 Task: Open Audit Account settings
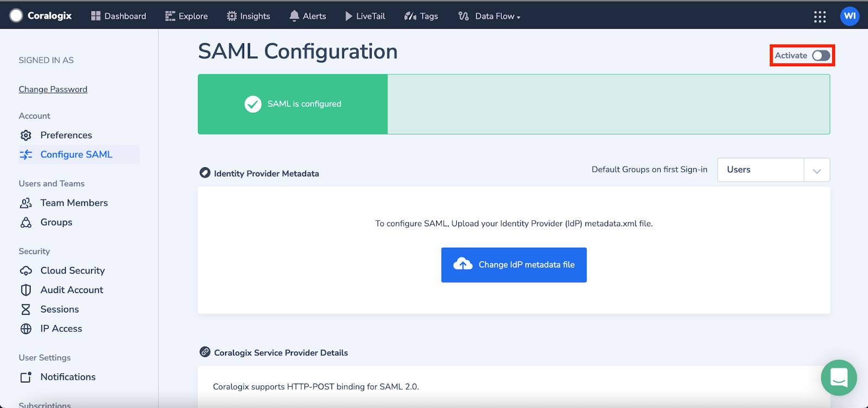tap(72, 290)
